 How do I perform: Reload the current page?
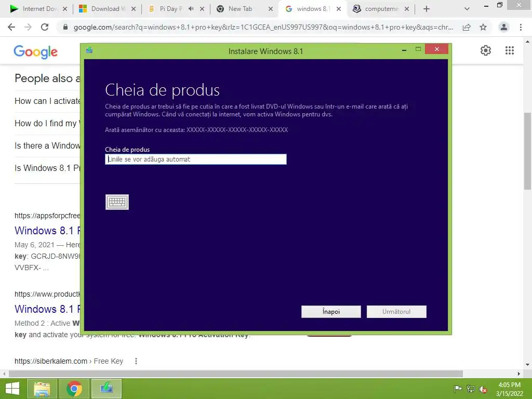tap(45, 27)
